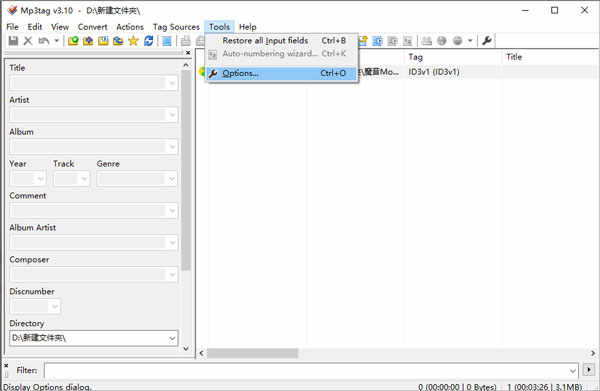600x391 pixels.
Task: Close the tag panel with its small X
Action: click(x=188, y=53)
